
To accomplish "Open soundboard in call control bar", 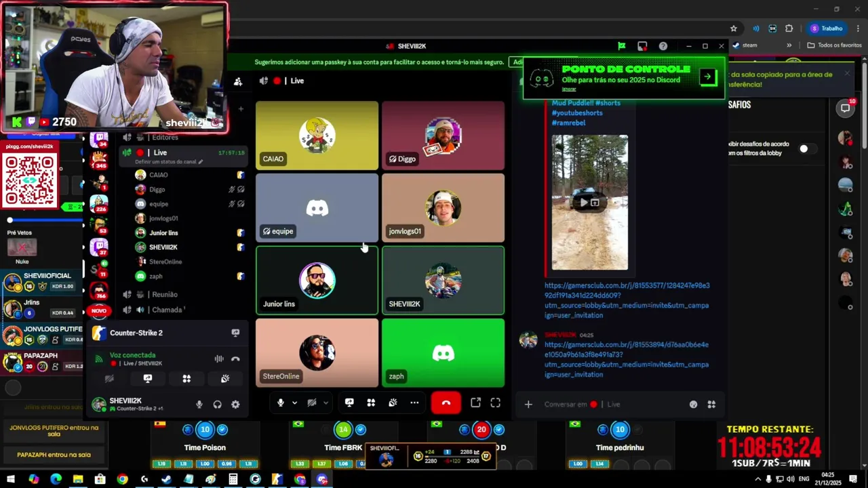I will [x=393, y=403].
